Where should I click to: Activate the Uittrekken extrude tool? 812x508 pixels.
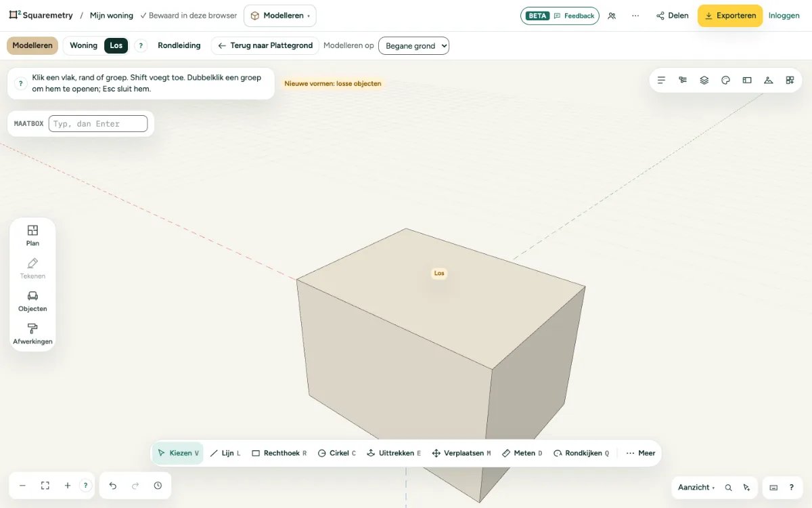pyautogui.click(x=394, y=453)
